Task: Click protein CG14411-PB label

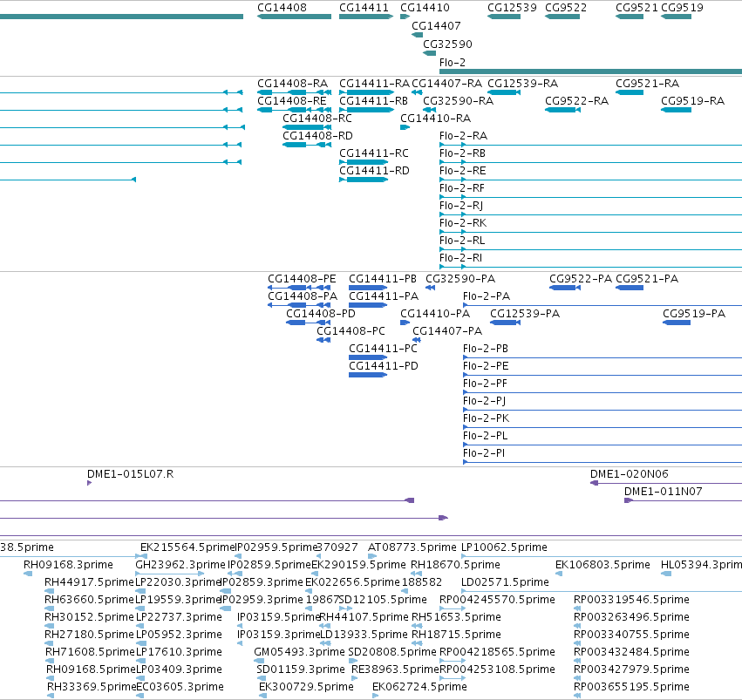Action: click(383, 279)
